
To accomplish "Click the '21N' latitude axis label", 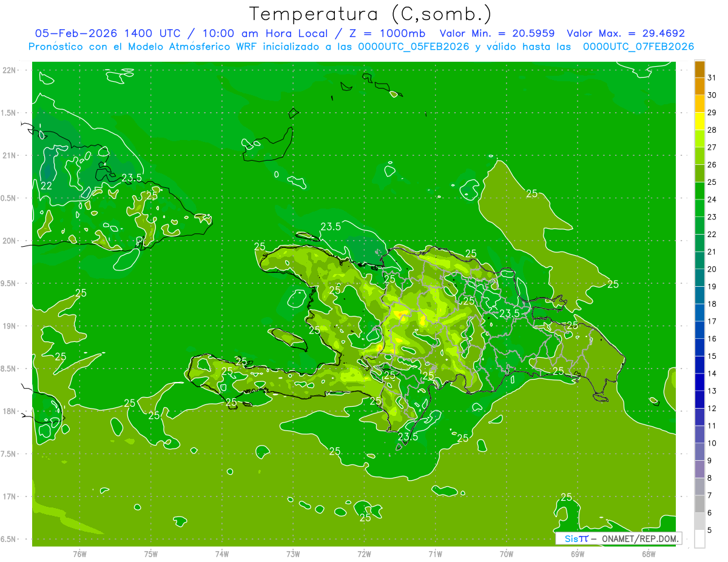I will point(10,155).
